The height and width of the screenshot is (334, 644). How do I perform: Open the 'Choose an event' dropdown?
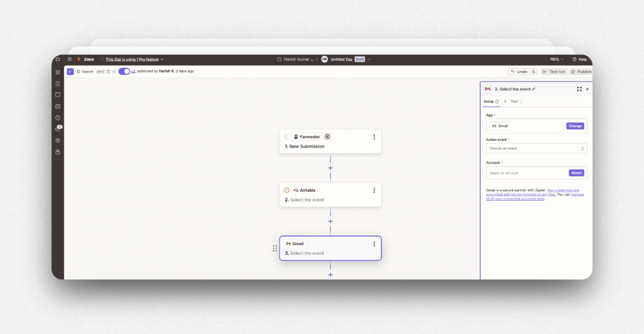[536, 148]
